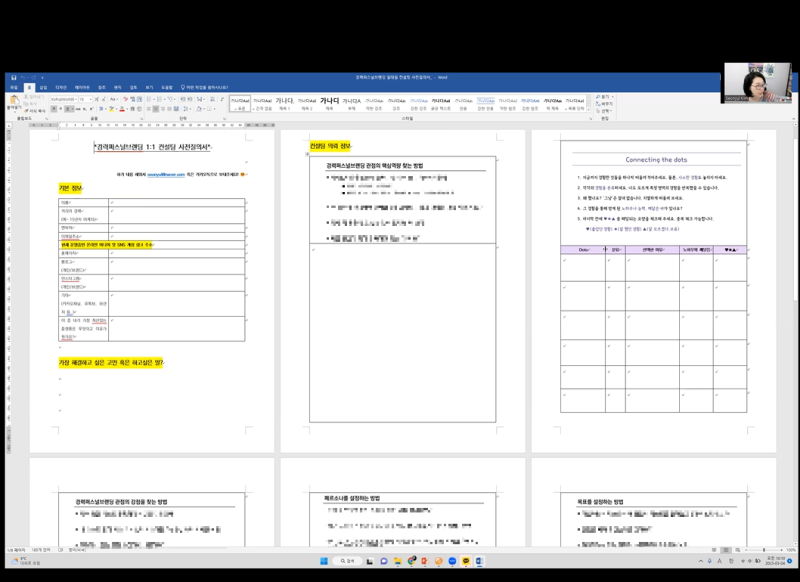The width and height of the screenshot is (800, 582).
Task: Click the Sort icon in paragraph group
Action: (x=212, y=99)
